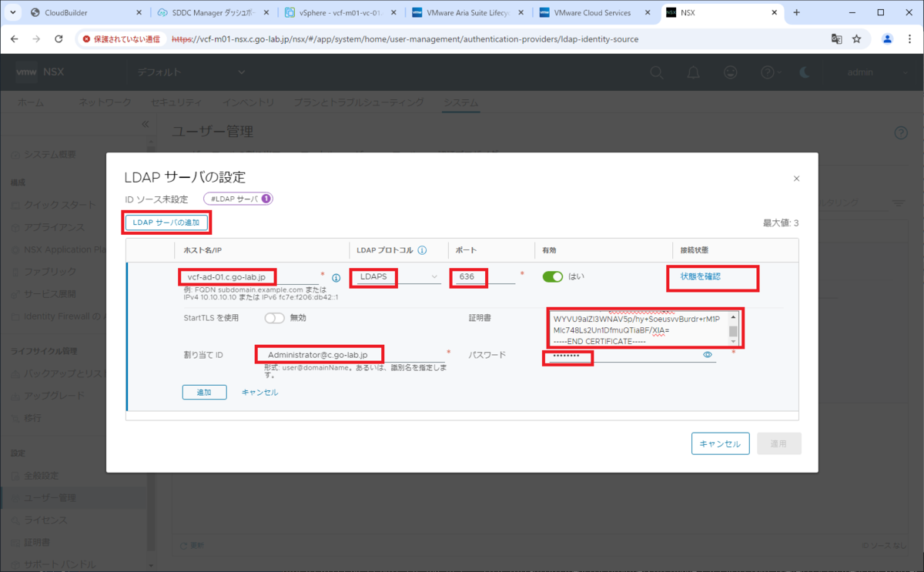Screen dimensions: 924x572
Task: Click the browser Forward arrow
Action: pyautogui.click(x=37, y=38)
